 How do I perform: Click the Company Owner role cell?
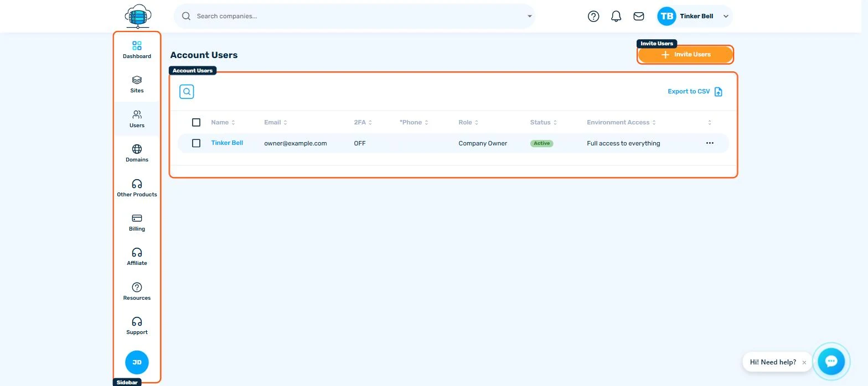point(483,143)
